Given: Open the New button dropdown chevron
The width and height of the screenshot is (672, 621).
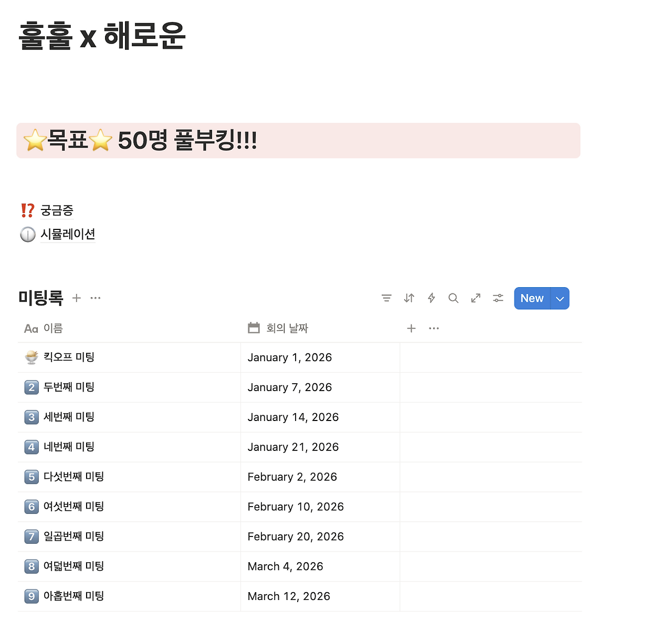Looking at the screenshot, I should coord(560,298).
